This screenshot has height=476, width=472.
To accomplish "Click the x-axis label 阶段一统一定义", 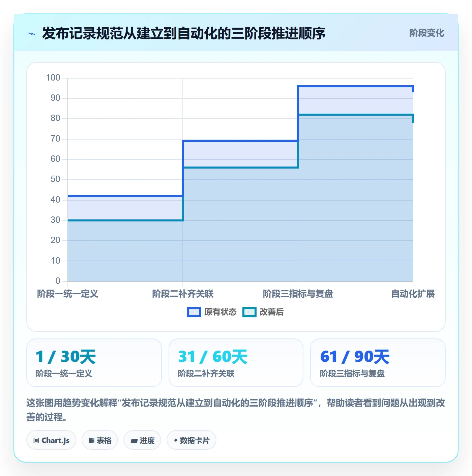I will pos(68,294).
